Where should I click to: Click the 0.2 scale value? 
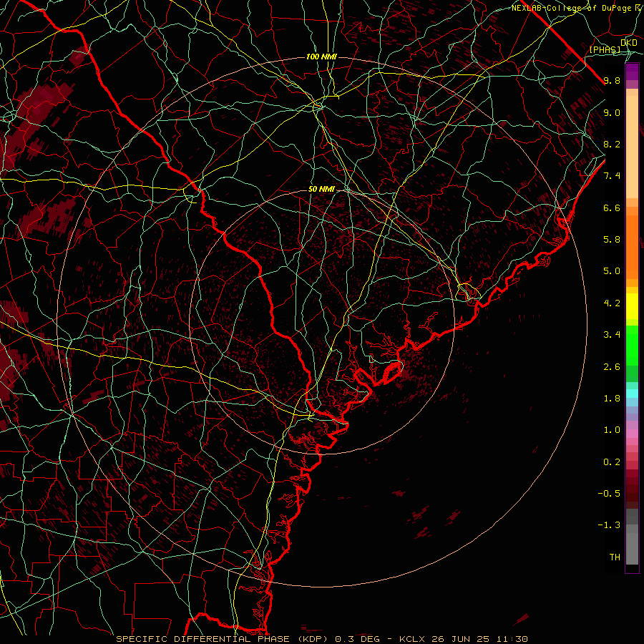point(612,462)
